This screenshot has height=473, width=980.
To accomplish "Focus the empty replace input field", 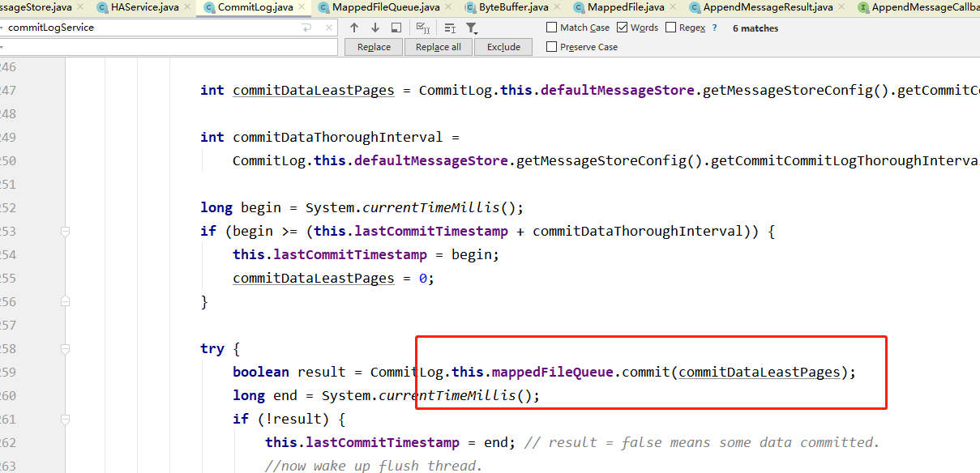I will click(169, 47).
